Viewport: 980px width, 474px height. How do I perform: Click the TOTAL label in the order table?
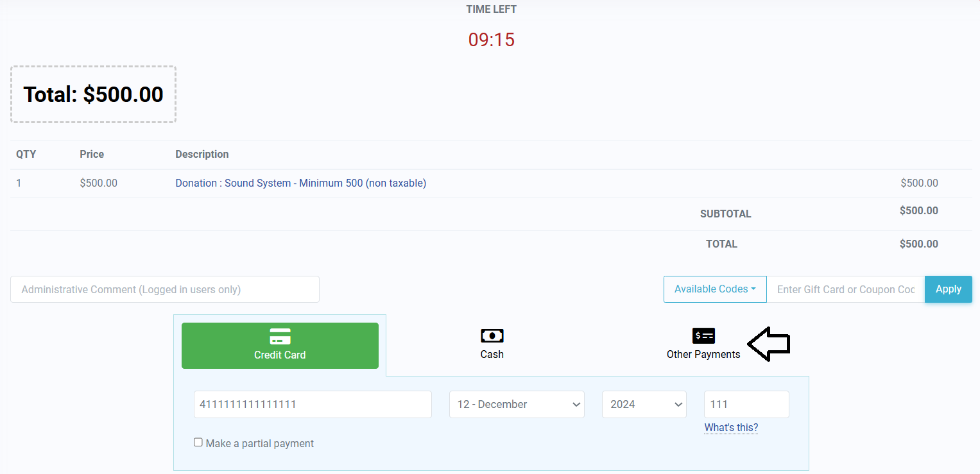click(x=722, y=244)
